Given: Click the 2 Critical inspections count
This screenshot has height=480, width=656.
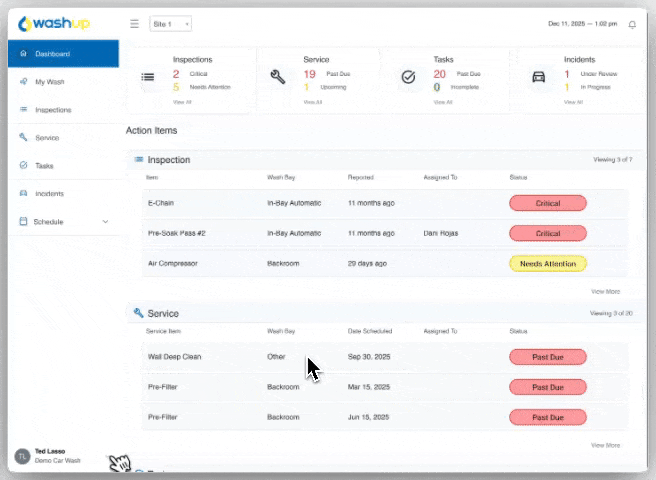Looking at the screenshot, I should click(176, 74).
